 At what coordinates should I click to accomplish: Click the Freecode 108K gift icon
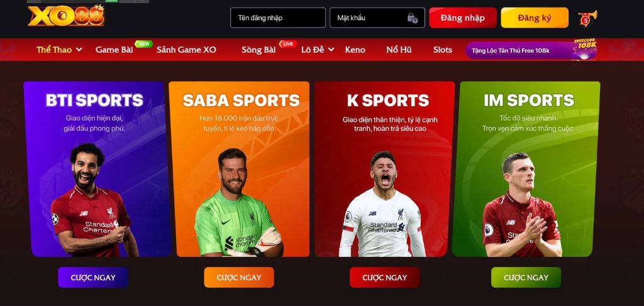click(584, 49)
